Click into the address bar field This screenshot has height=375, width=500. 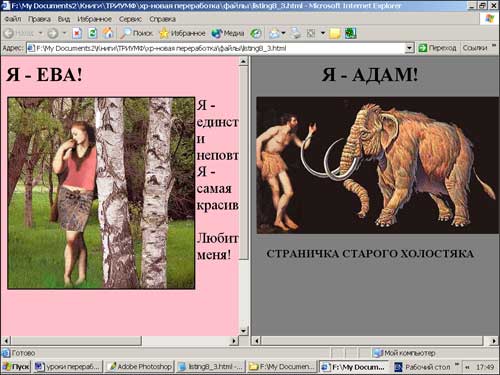(220, 48)
